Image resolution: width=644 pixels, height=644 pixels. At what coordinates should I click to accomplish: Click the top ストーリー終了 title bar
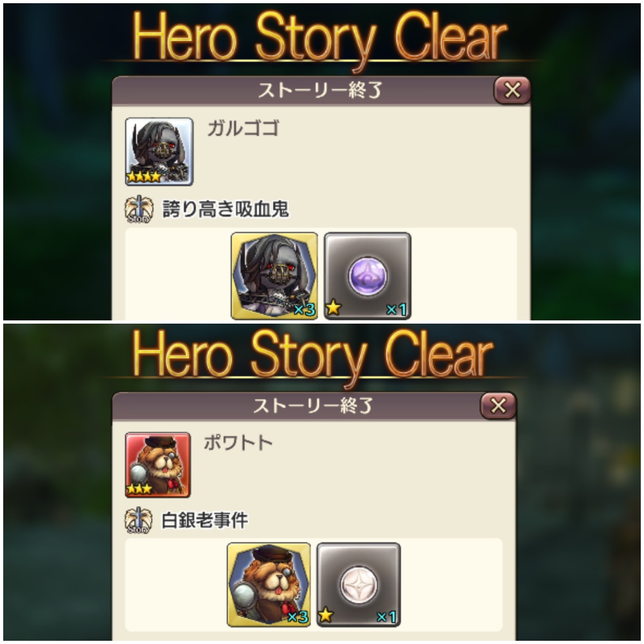(x=321, y=90)
